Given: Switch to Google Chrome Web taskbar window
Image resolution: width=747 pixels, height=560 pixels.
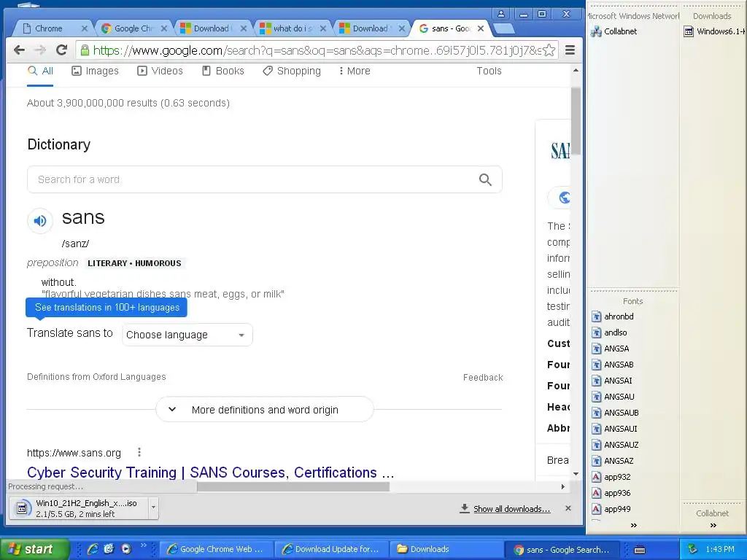Looking at the screenshot, I should pos(215,549).
